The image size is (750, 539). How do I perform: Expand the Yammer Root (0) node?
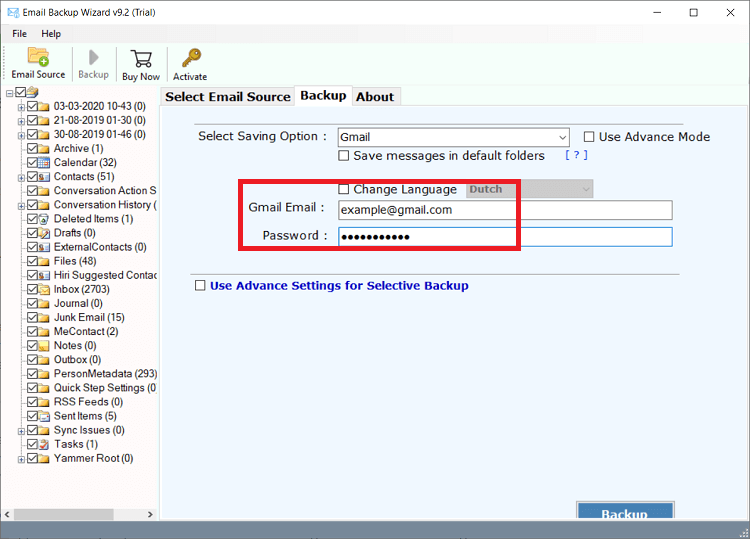point(21,460)
